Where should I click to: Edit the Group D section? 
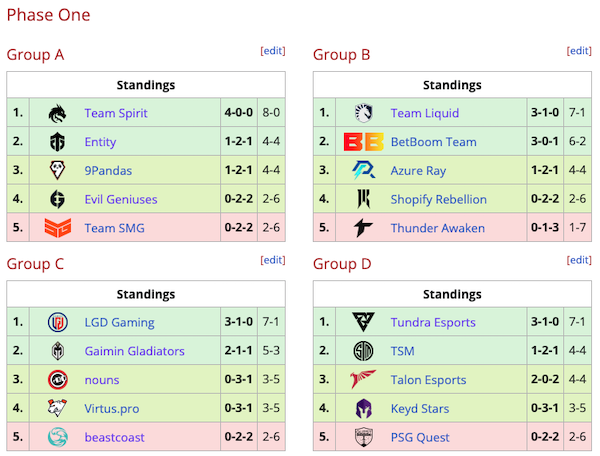578,260
